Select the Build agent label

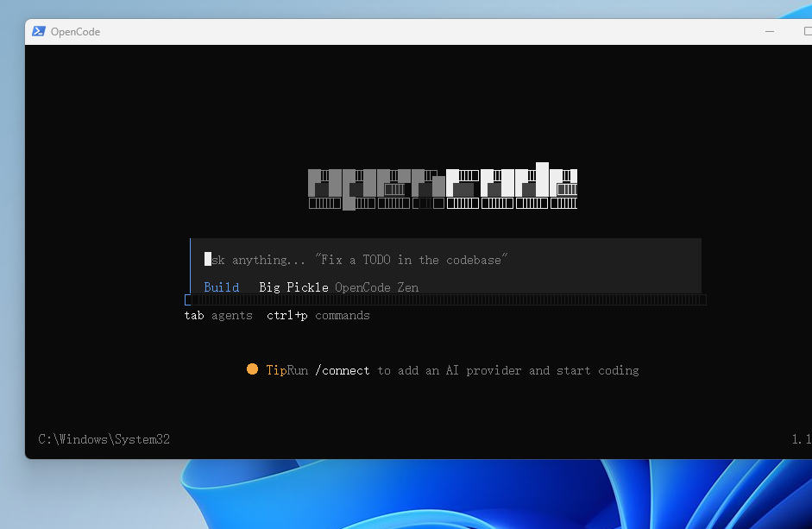pyautogui.click(x=221, y=287)
